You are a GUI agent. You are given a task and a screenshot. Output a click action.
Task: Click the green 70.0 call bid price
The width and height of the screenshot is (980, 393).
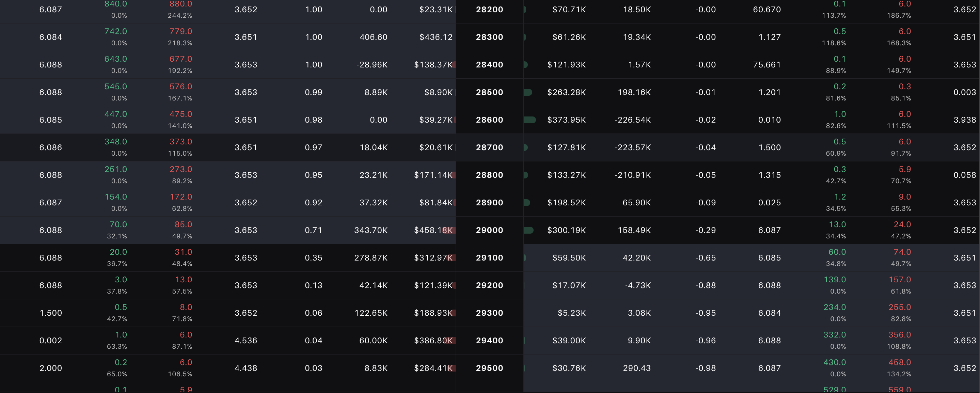[118, 224]
